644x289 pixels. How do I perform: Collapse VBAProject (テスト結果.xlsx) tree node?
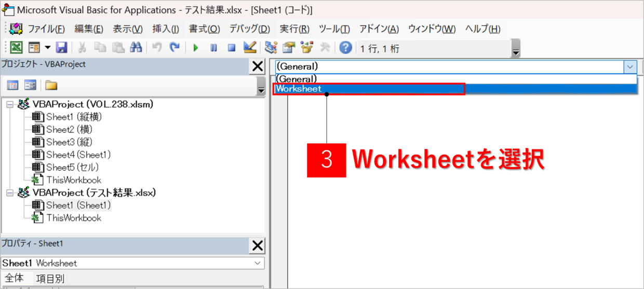(10, 193)
